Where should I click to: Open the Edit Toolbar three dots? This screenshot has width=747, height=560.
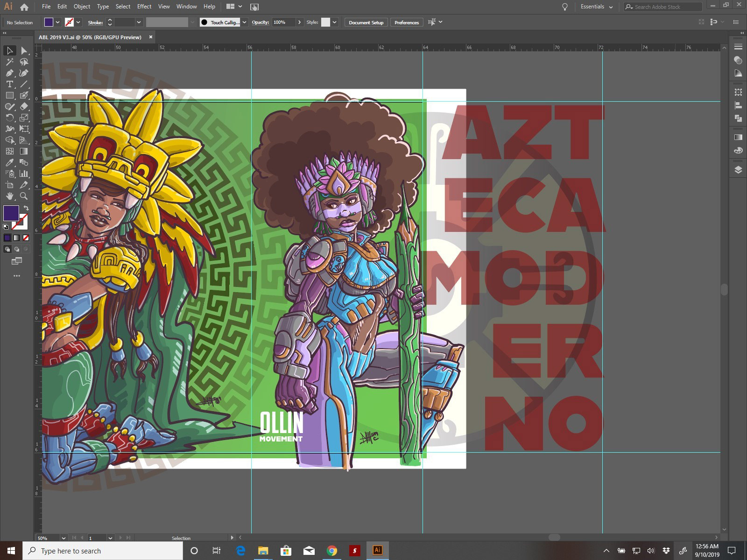coord(17,276)
